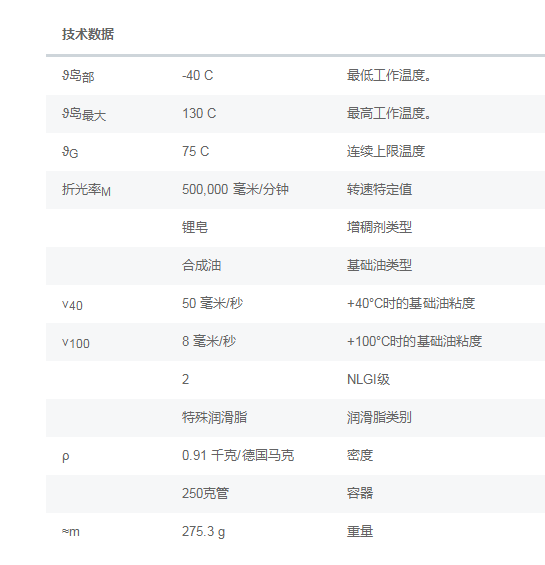Select the 0.91 千克/德国马克 density value
Screen dimensions: 545x565
point(238,455)
